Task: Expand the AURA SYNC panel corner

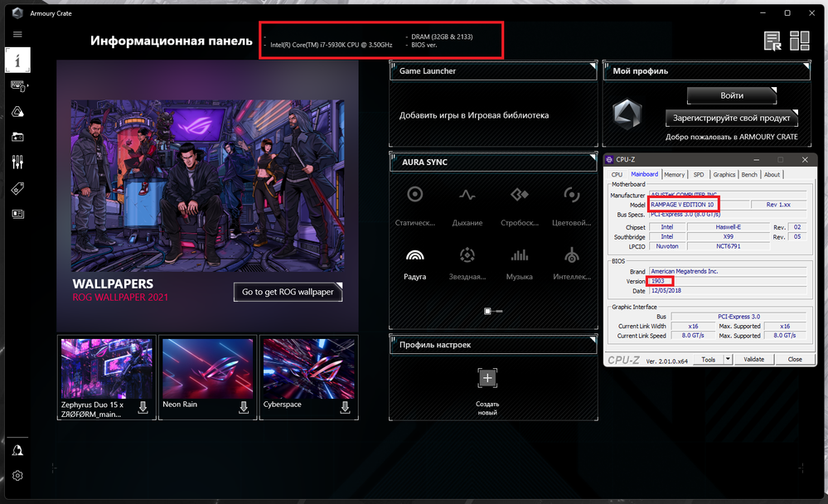Action: (593, 157)
